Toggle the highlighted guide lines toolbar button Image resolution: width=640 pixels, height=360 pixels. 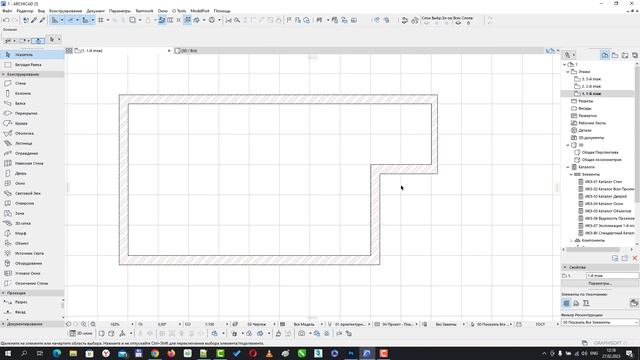[x=70, y=20]
